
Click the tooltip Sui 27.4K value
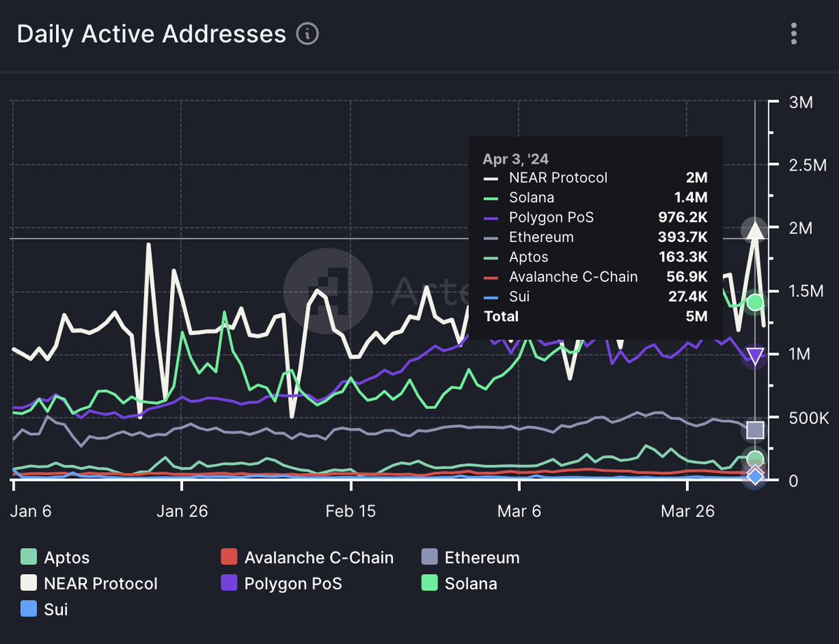point(687,296)
